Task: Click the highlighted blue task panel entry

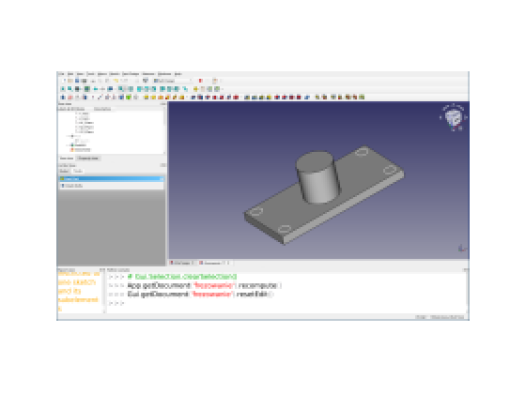Action: (111, 179)
